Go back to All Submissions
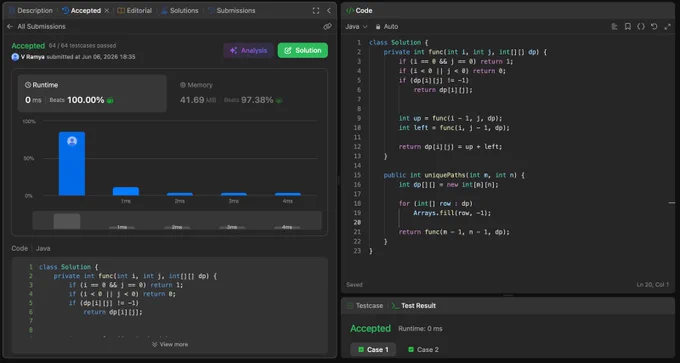 (x=36, y=26)
